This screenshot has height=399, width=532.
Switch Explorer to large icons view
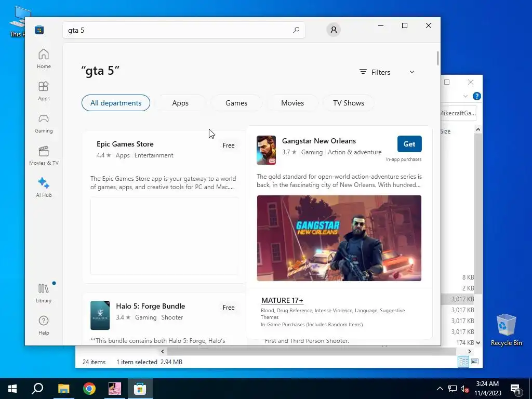pos(475,362)
